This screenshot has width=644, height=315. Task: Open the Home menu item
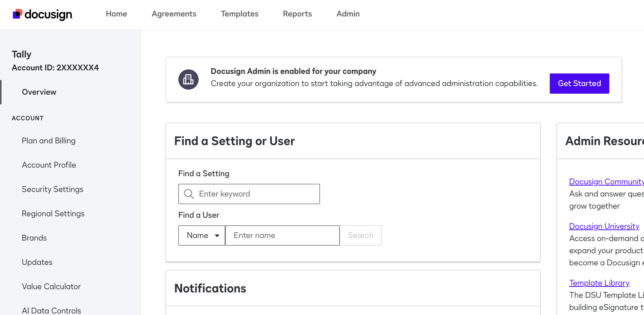116,14
